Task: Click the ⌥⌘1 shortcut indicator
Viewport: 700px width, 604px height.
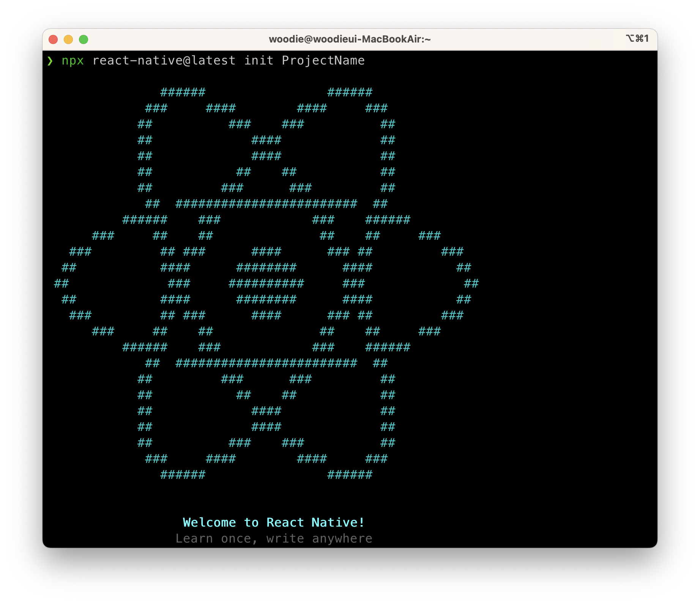Action: tap(637, 38)
